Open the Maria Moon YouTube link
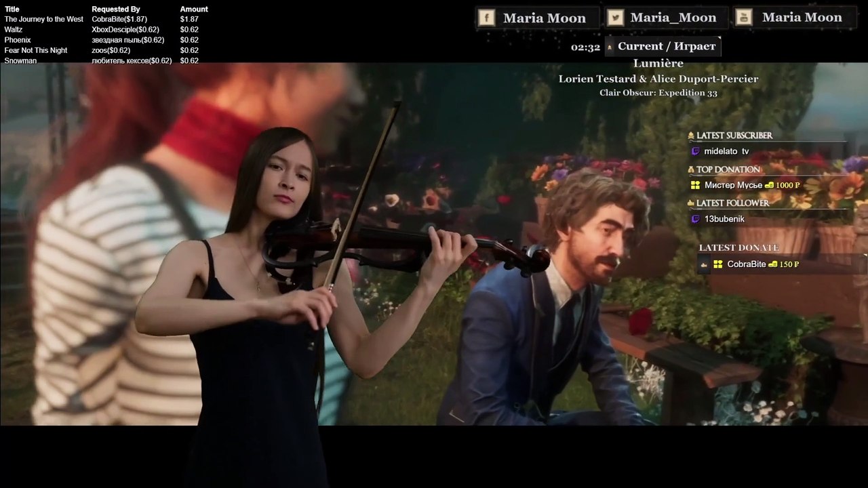The image size is (868, 488). click(x=802, y=18)
